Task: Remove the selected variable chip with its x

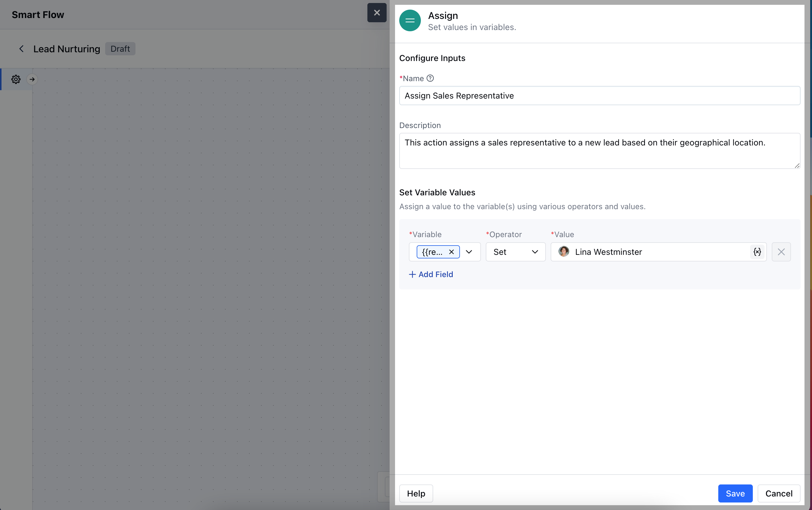Action: click(x=451, y=252)
